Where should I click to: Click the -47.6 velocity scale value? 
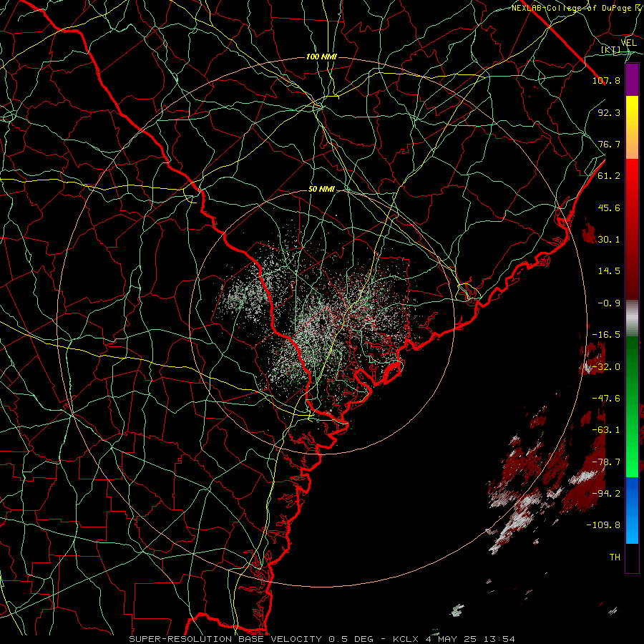point(606,399)
